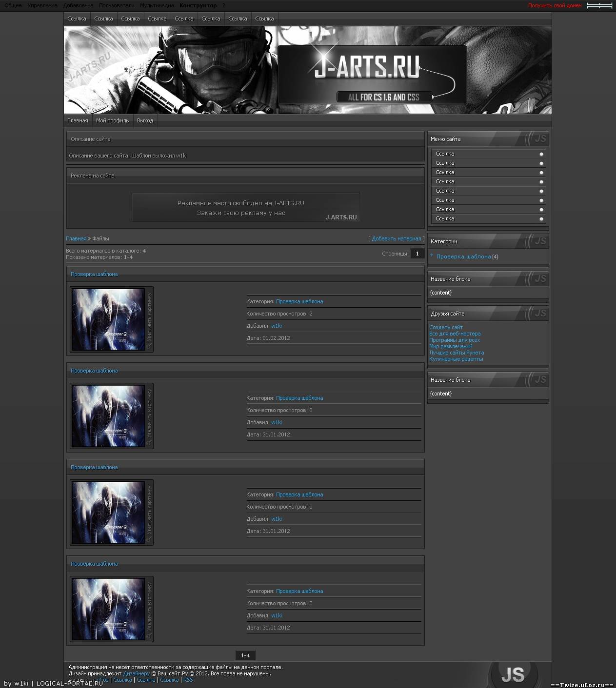The height and width of the screenshot is (690, 616).
Task: Click the Описание вашего сайта description text
Action: (128, 156)
